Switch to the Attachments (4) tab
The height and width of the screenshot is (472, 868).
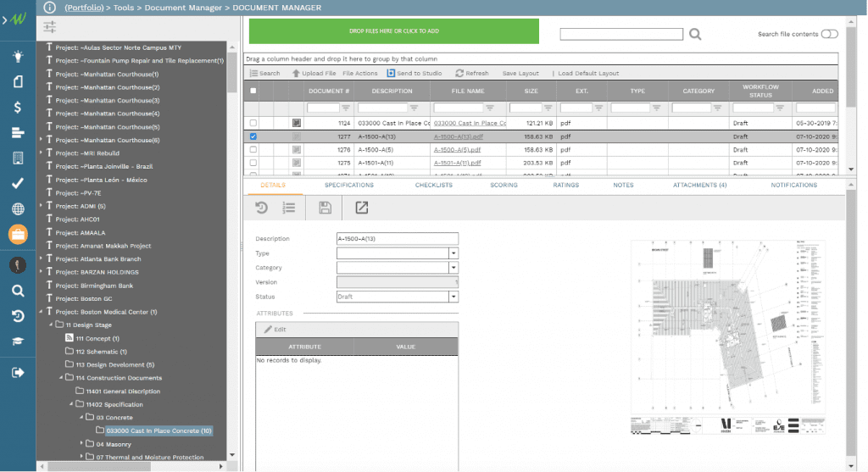point(699,186)
